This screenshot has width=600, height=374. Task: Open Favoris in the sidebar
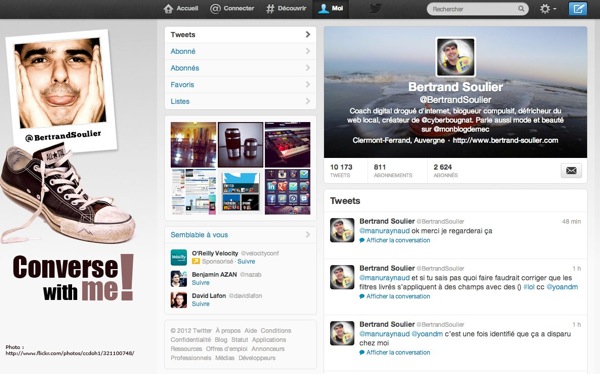(240, 85)
